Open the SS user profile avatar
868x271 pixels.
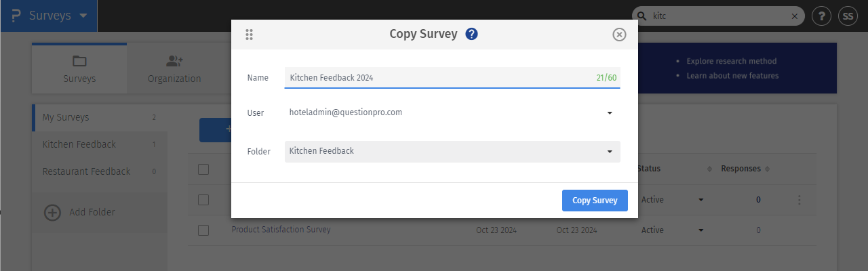coord(848,17)
